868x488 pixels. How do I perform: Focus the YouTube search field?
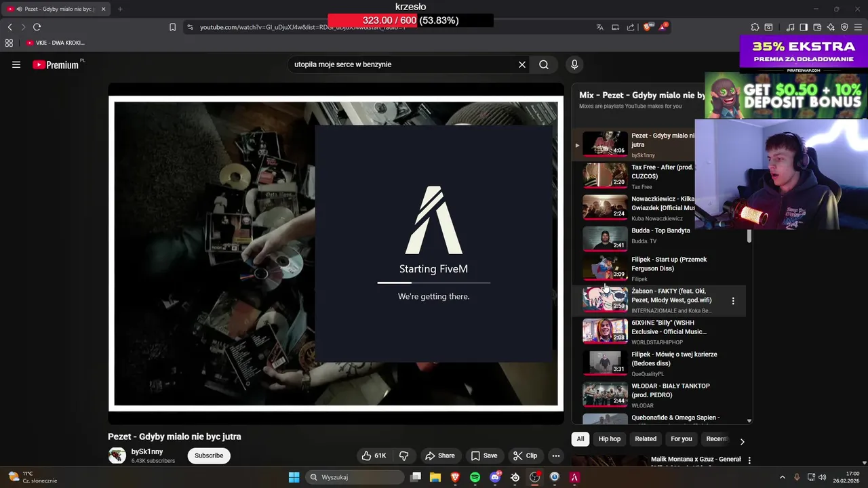pos(402,64)
